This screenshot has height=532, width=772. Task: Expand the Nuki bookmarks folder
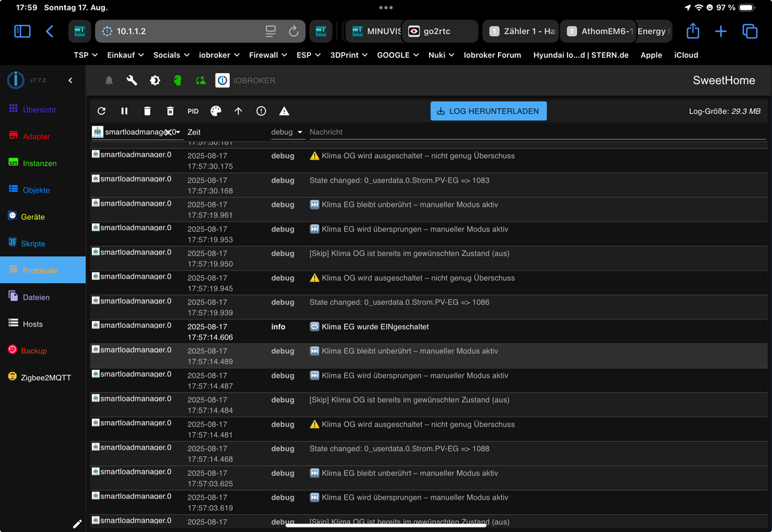(x=441, y=55)
